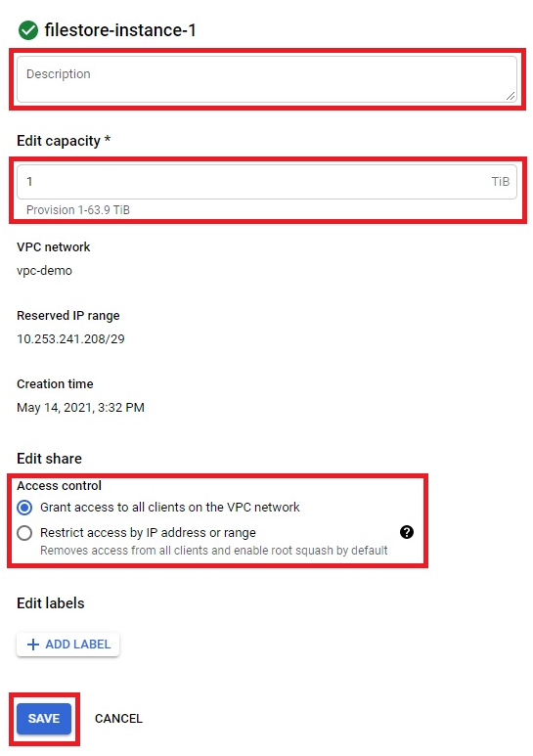Click the vpc-demo network value
This screenshot has width=533, height=756.
pos(44,271)
